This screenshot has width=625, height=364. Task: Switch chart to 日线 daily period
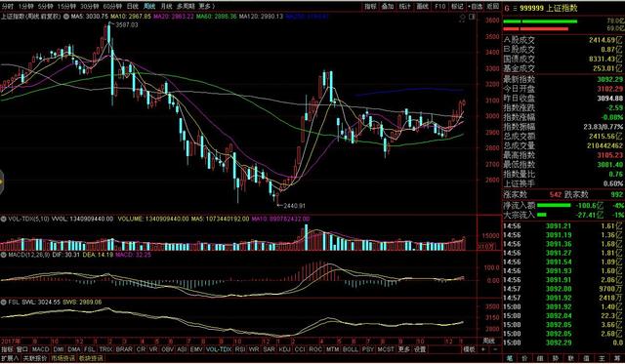tap(133, 7)
